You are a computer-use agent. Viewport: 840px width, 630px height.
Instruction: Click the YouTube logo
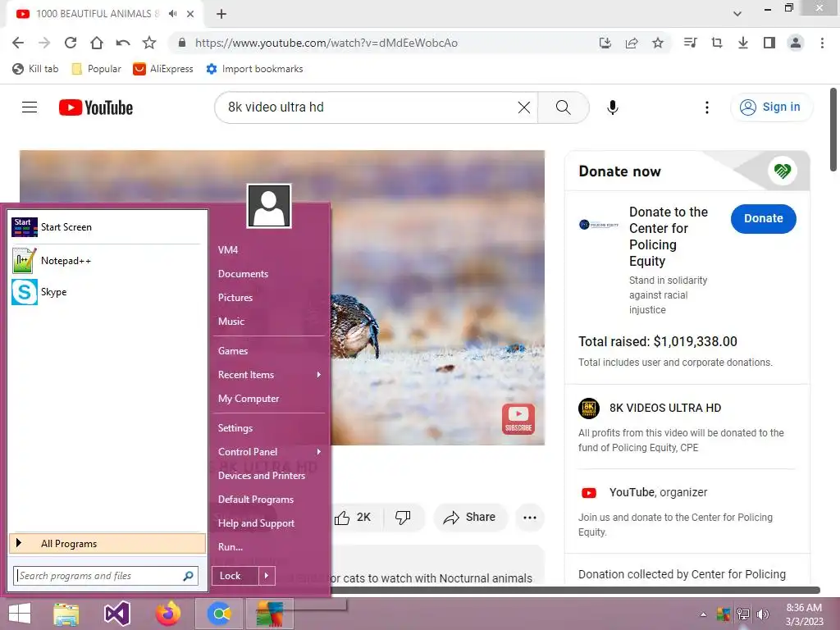point(96,107)
